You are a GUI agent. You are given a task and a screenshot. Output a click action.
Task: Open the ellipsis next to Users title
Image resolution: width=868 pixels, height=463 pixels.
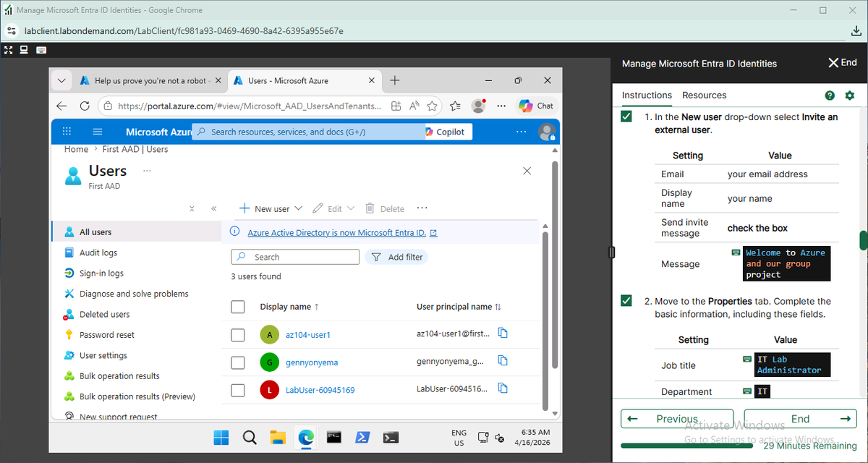click(x=147, y=171)
